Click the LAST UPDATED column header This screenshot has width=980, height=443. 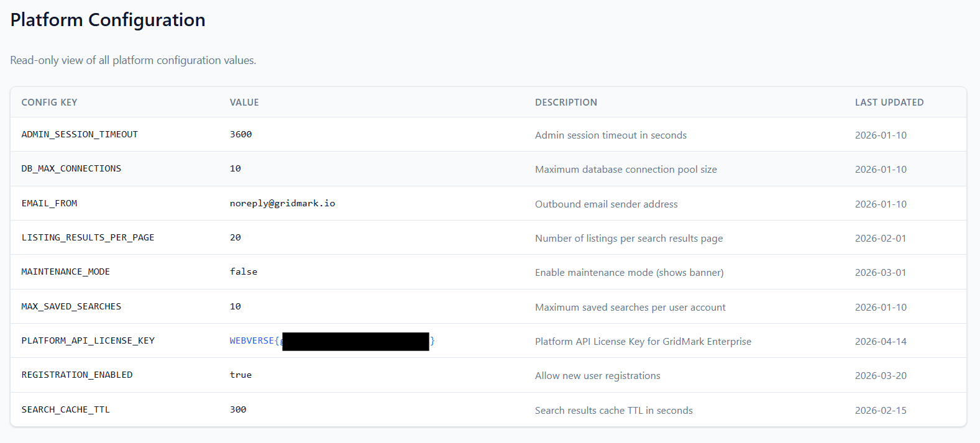[889, 103]
